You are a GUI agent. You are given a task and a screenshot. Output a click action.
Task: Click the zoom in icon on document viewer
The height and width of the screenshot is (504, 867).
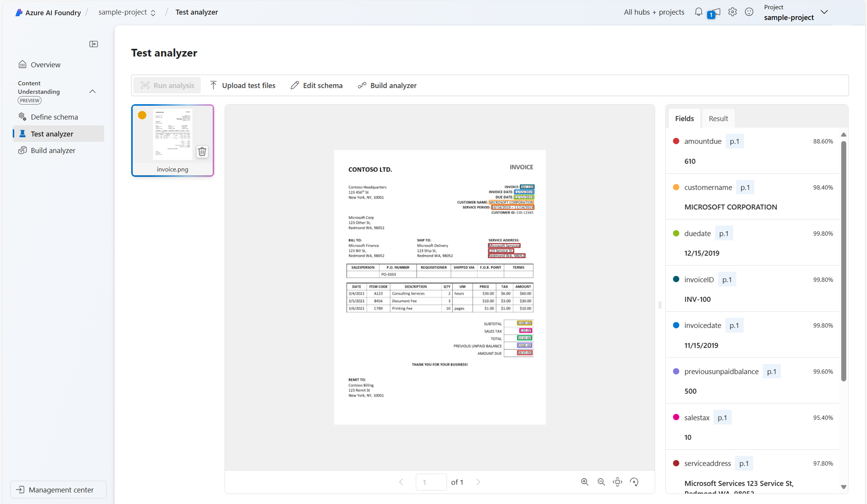point(583,482)
